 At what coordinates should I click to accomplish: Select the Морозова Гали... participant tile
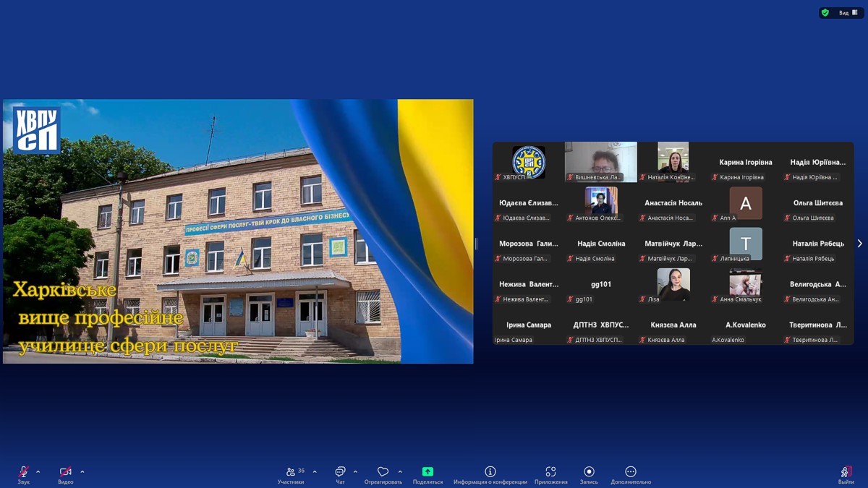tap(529, 244)
